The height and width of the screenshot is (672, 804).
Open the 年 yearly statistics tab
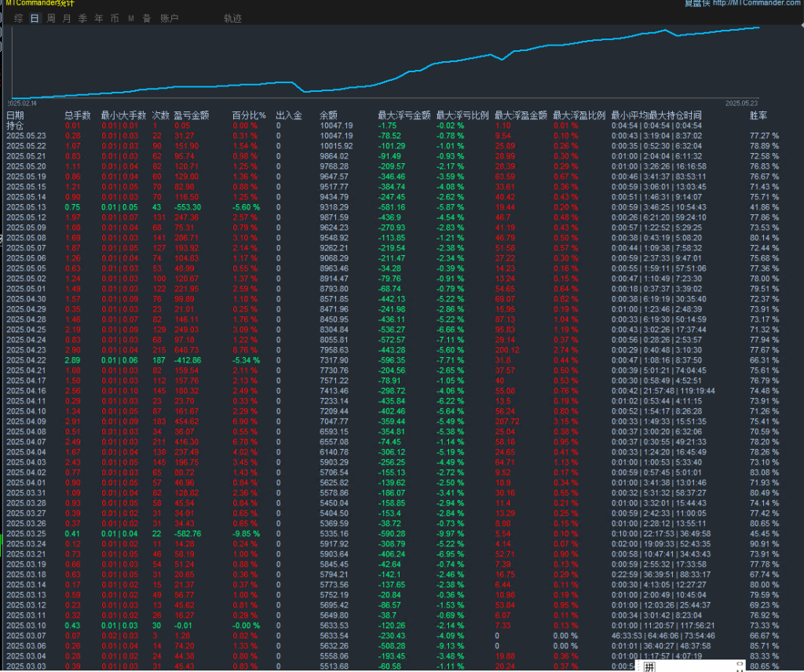click(x=98, y=18)
